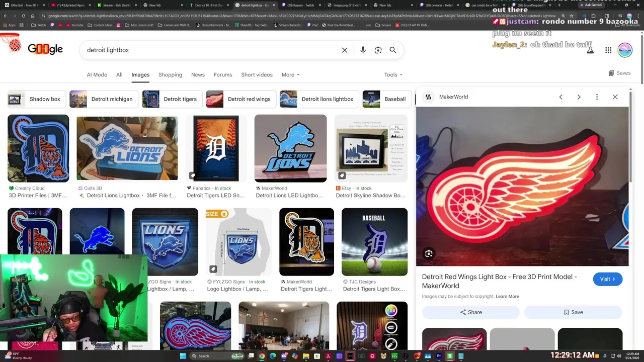The height and width of the screenshot is (362, 644).
Task: Switch to the All results tab
Action: tap(119, 75)
